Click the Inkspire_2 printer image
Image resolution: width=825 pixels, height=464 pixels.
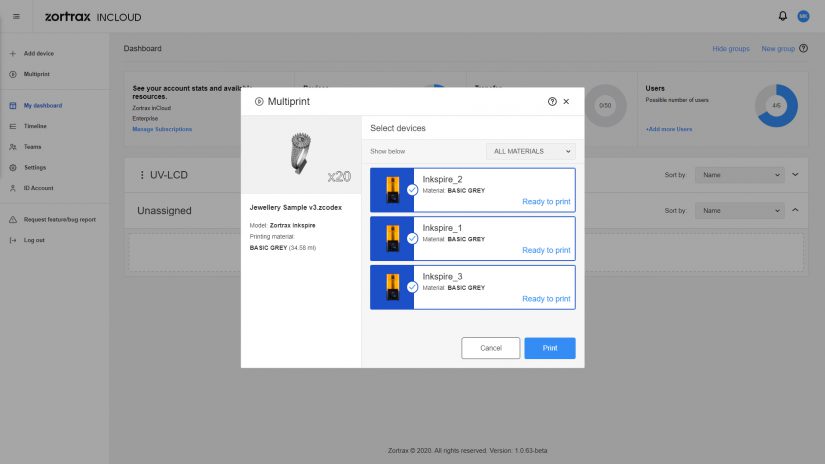coord(392,190)
